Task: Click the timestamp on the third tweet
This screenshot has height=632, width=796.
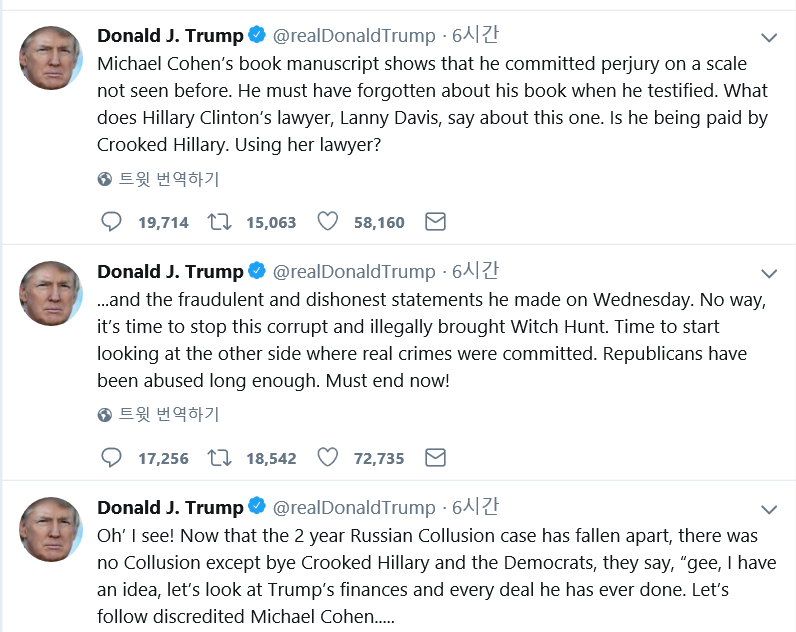Action: point(475,507)
